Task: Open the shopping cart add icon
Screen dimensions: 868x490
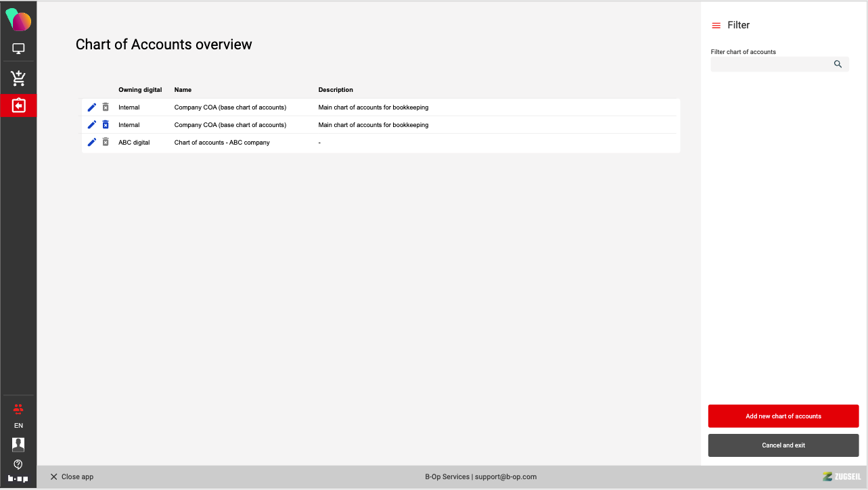Action: click(x=18, y=78)
